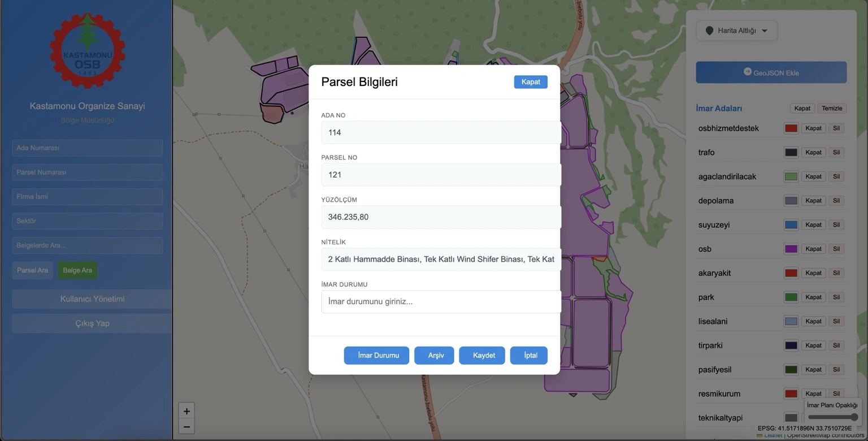
Task: Hide the trafo layer with Kapat
Action: 813,152
